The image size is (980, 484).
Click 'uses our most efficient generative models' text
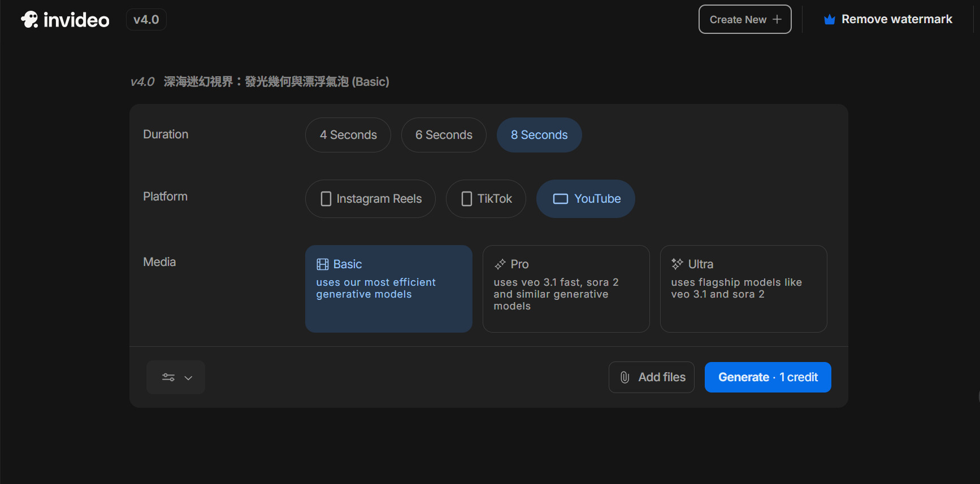tap(376, 288)
